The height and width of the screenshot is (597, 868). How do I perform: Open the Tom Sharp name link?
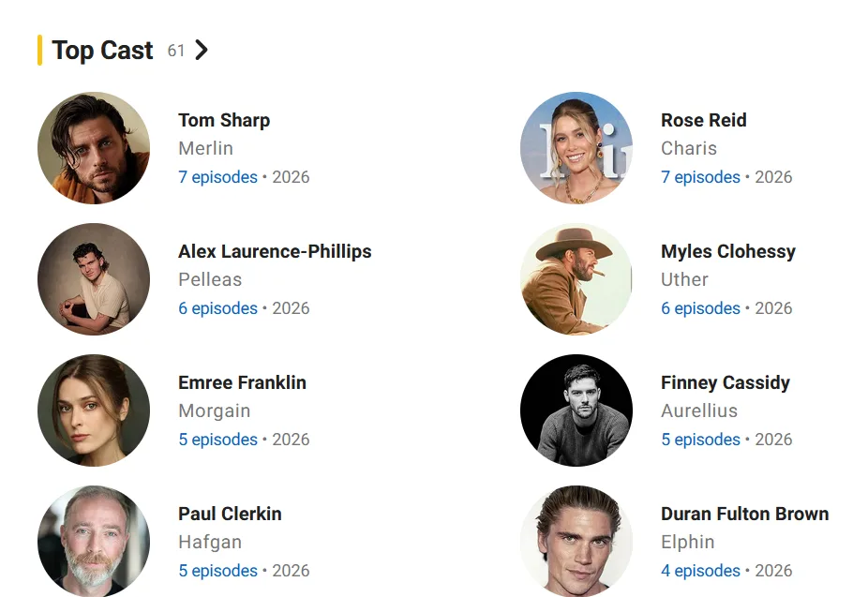point(224,120)
